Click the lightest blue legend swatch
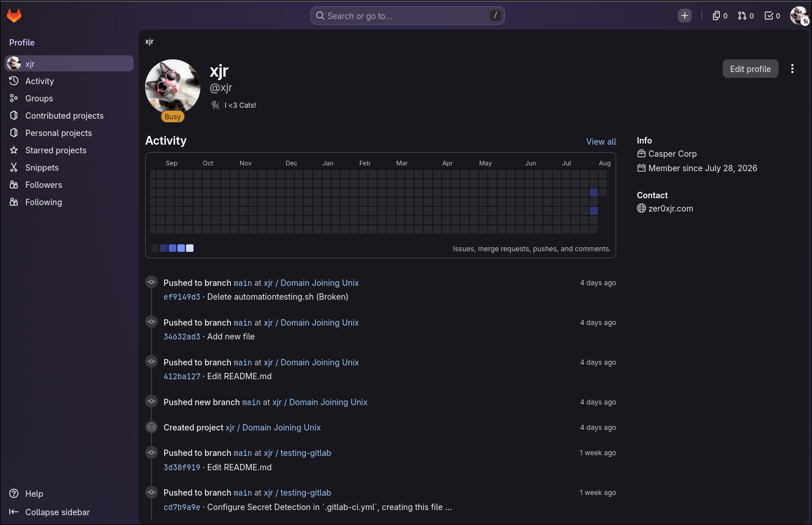 tap(190, 248)
